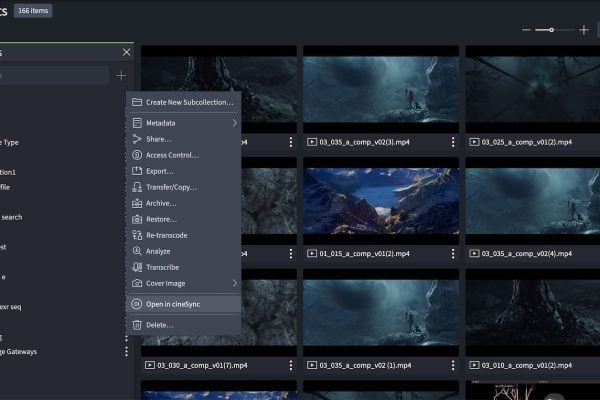The height and width of the screenshot is (400, 600).
Task: Choose Restore… from the context menu
Action: pos(184,219)
